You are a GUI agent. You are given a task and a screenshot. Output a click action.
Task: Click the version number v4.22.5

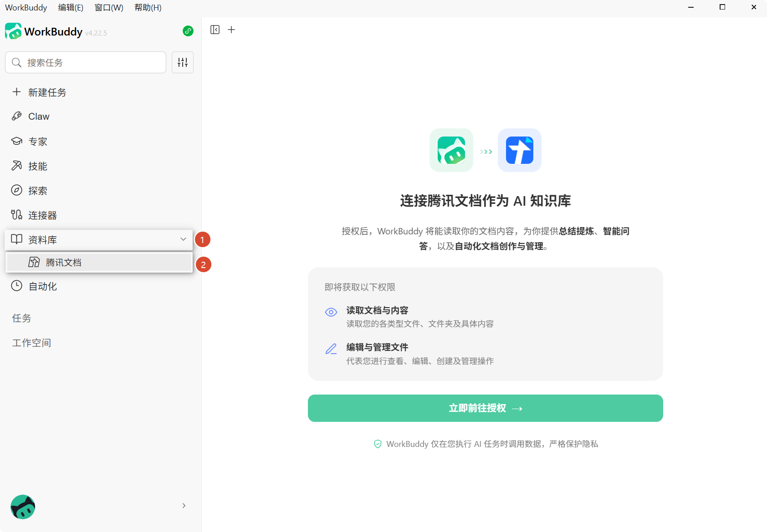pos(96,33)
